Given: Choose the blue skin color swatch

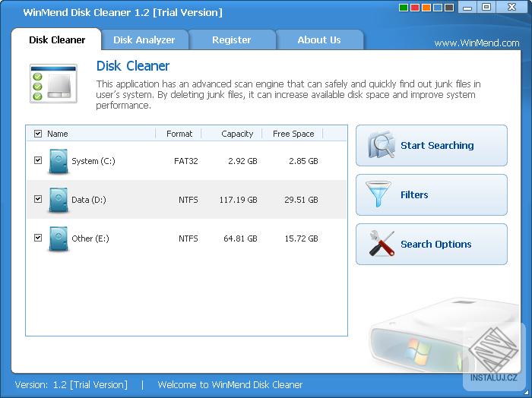Looking at the screenshot, I should tap(438, 8).
